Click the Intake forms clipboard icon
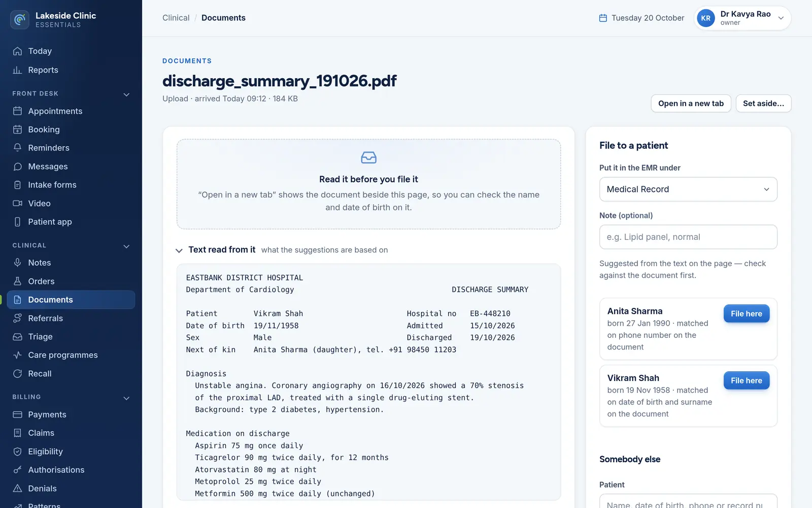This screenshot has height=508, width=812. (18, 185)
